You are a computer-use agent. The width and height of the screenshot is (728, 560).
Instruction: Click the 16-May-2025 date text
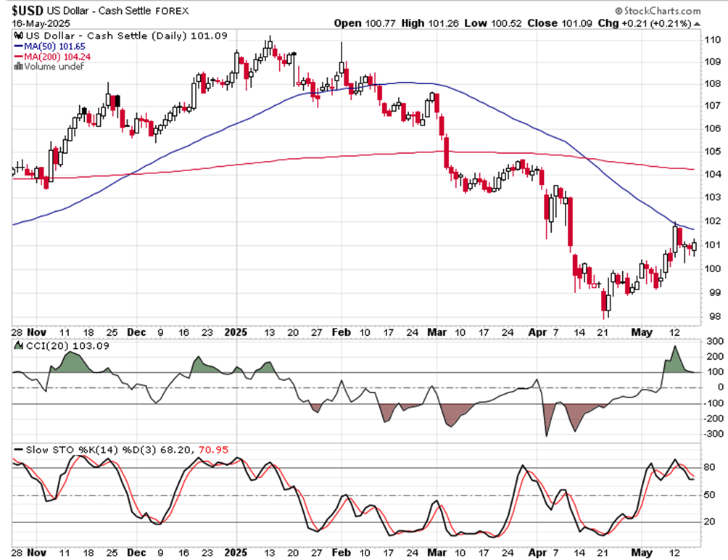(41, 24)
